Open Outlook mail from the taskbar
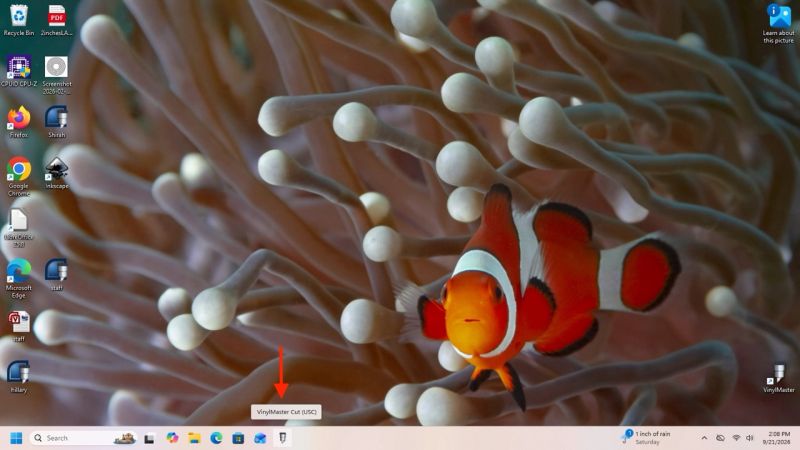800x450 pixels. click(x=260, y=438)
